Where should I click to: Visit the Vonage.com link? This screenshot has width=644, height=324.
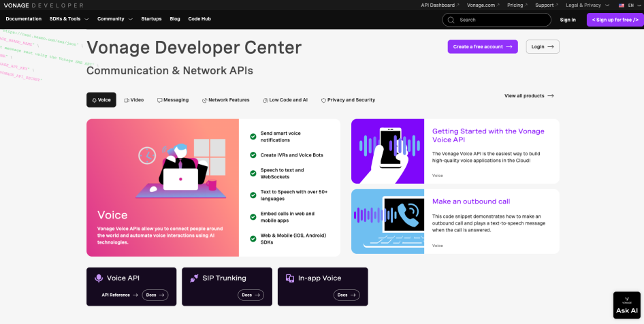pos(483,5)
